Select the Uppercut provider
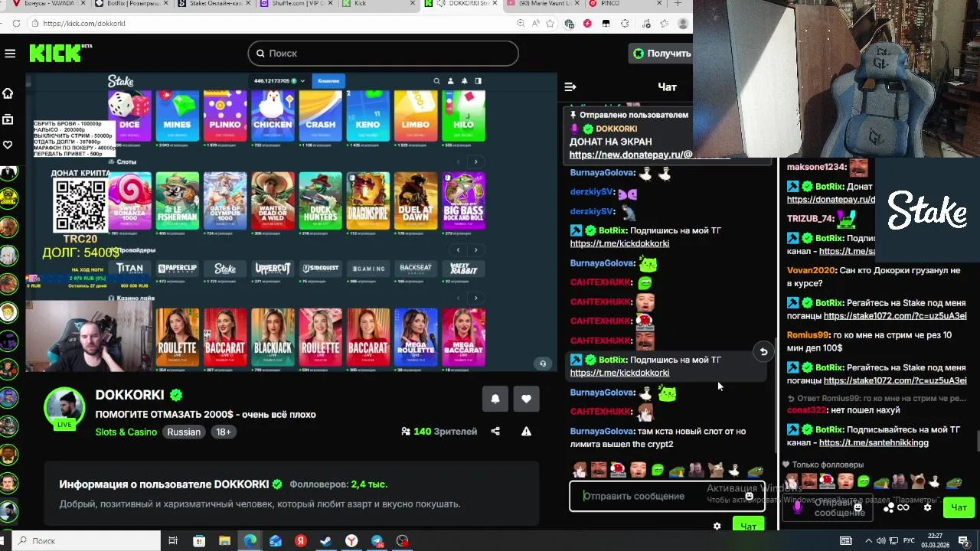This screenshot has width=980, height=551. (x=273, y=269)
